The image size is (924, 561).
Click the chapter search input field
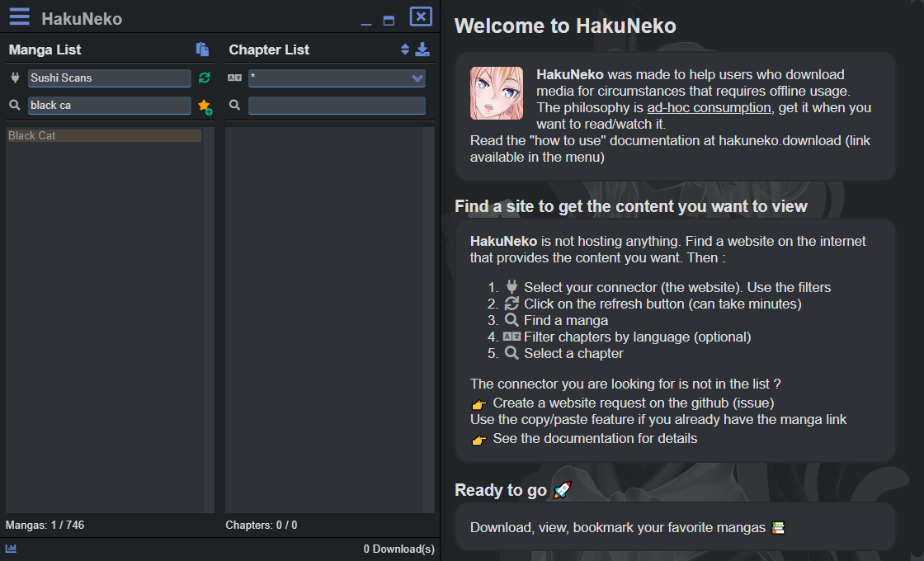[x=337, y=104]
